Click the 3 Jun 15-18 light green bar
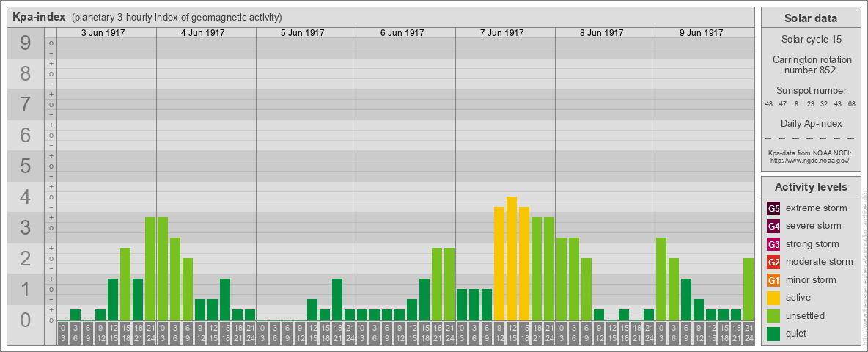The image size is (868, 352). click(x=125, y=285)
